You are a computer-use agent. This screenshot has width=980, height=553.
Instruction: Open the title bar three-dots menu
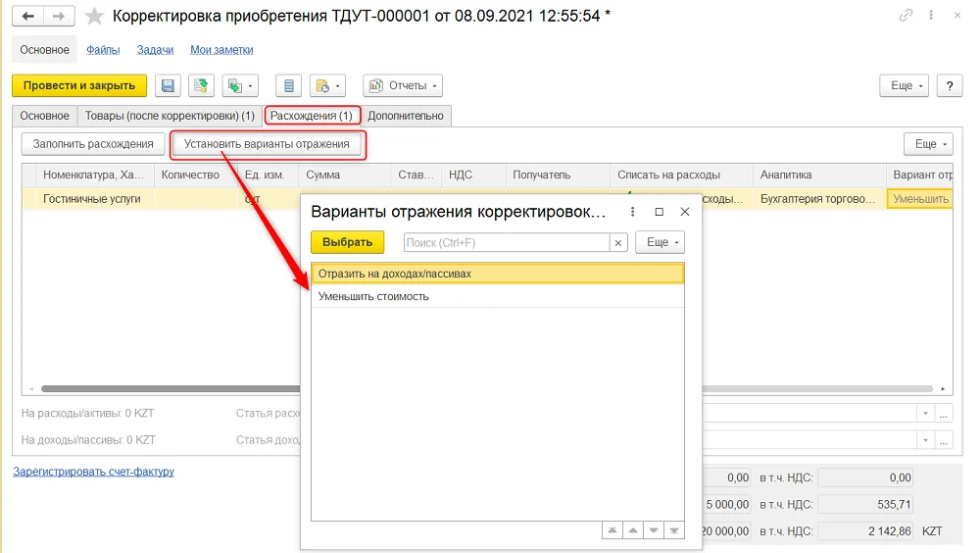pyautogui.click(x=931, y=16)
